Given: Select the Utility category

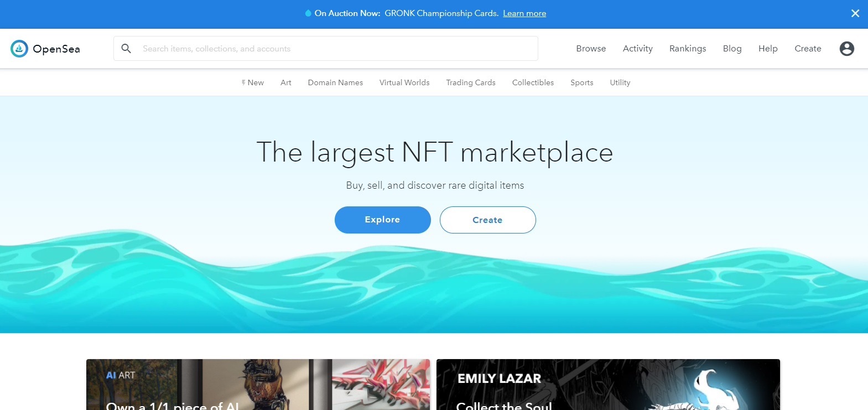Looking at the screenshot, I should click(x=620, y=82).
